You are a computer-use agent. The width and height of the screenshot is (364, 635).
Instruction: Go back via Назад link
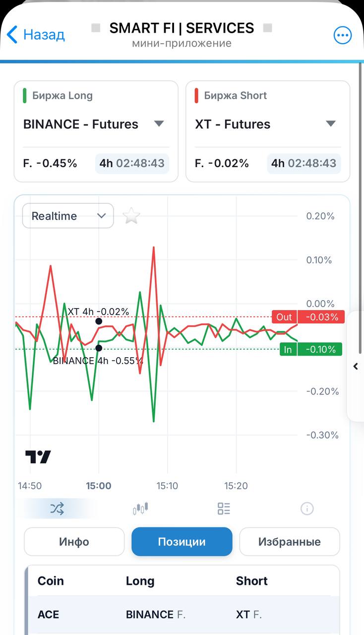point(44,35)
